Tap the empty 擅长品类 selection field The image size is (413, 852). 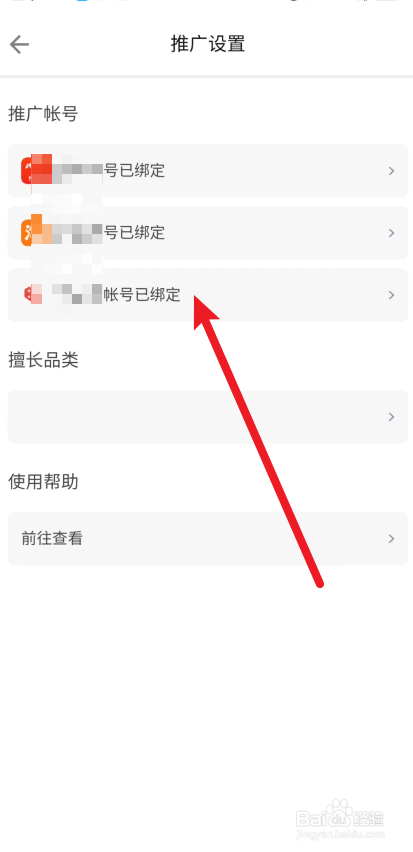pyautogui.click(x=208, y=417)
